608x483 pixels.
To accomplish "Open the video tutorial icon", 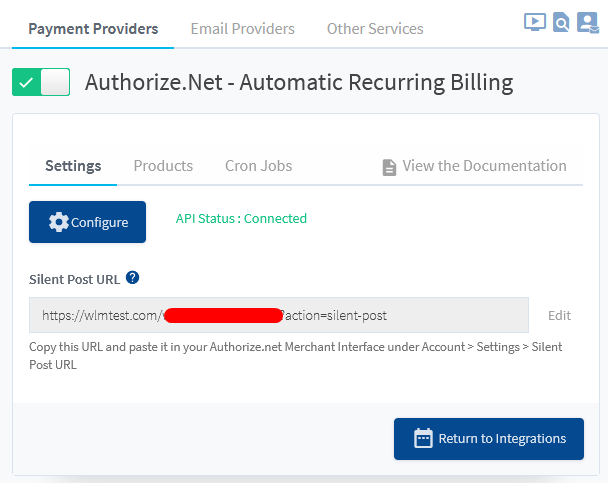I will pos(535,22).
